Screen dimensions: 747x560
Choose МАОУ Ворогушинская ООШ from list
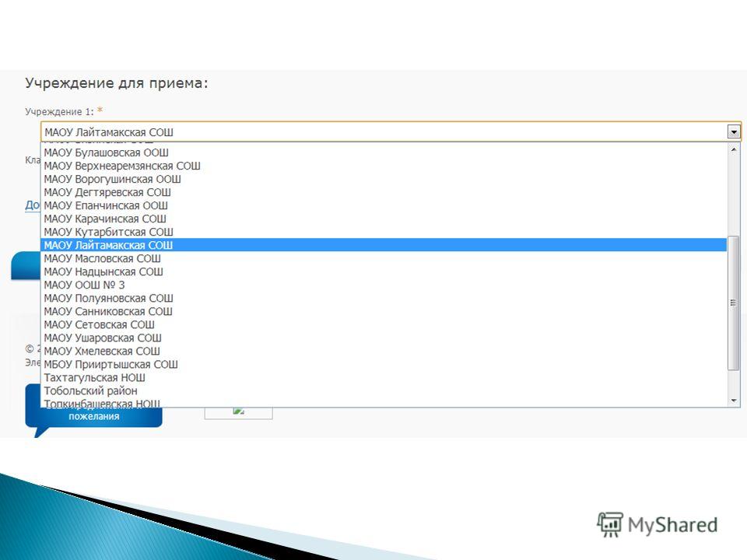pos(384,180)
